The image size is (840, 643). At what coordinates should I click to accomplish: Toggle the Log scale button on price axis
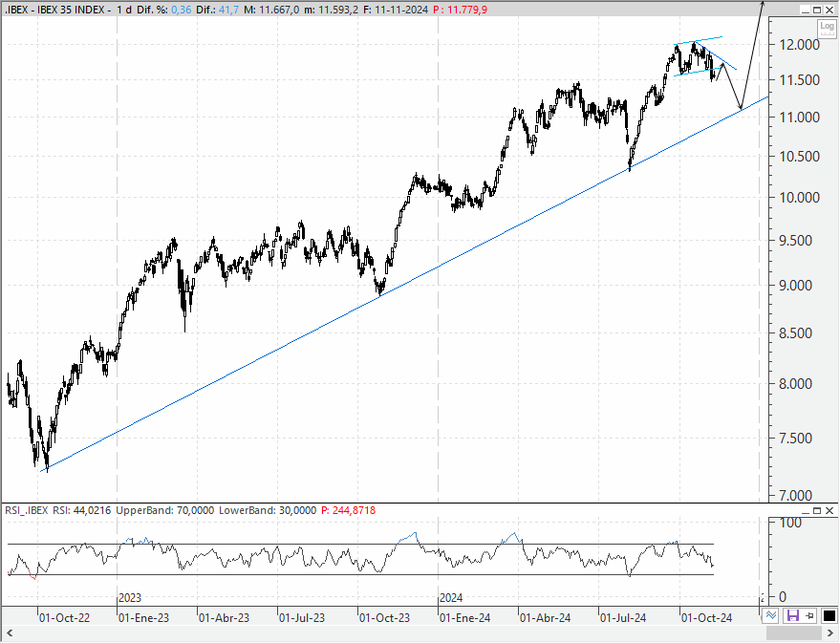pos(828,27)
